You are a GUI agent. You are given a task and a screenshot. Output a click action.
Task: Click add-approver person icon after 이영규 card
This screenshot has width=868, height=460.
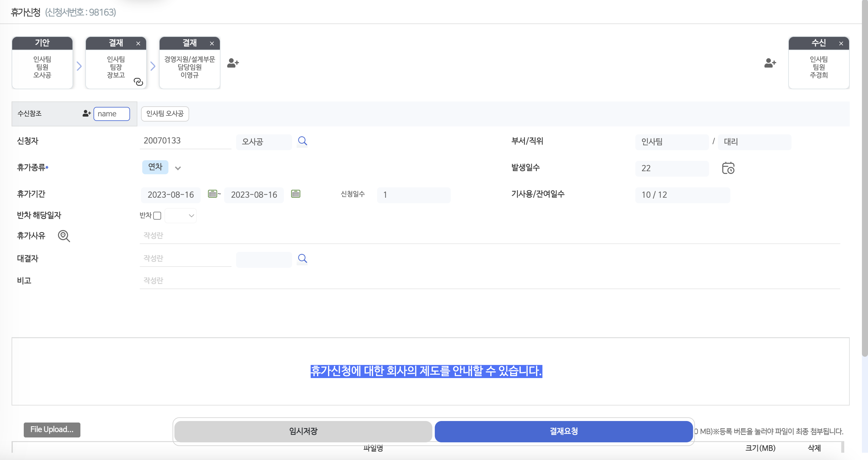tap(233, 63)
